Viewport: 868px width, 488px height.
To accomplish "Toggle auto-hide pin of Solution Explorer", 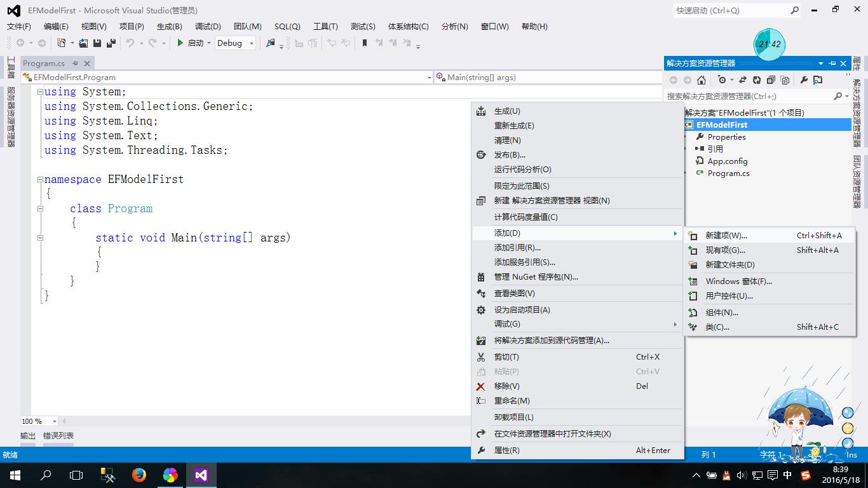I will click(832, 64).
